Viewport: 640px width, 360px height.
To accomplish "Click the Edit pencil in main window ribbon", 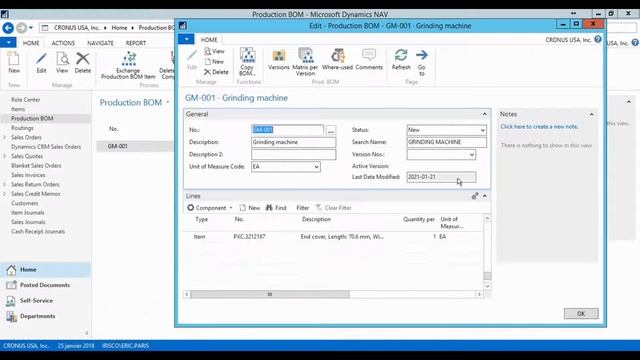I will pos(41,59).
